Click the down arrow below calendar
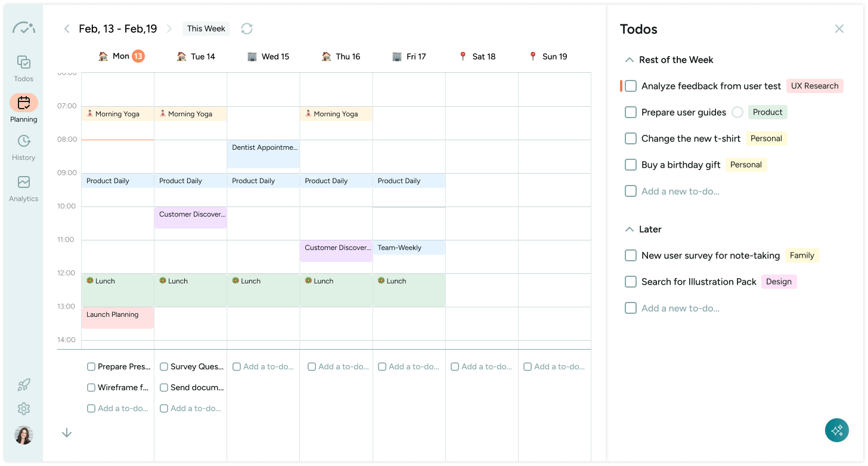The image size is (868, 466). [67, 433]
